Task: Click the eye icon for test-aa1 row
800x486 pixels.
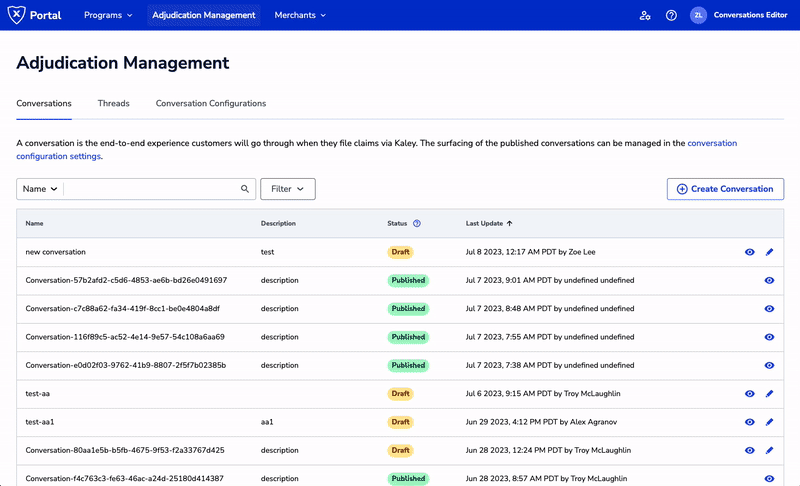Action: click(x=749, y=422)
